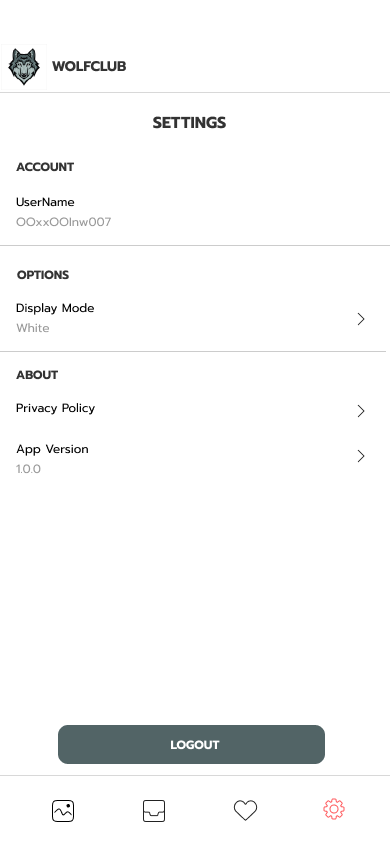Viewport: 390px width, 844px height.
Task: Log out with the LOGOUT button
Action: [192, 744]
